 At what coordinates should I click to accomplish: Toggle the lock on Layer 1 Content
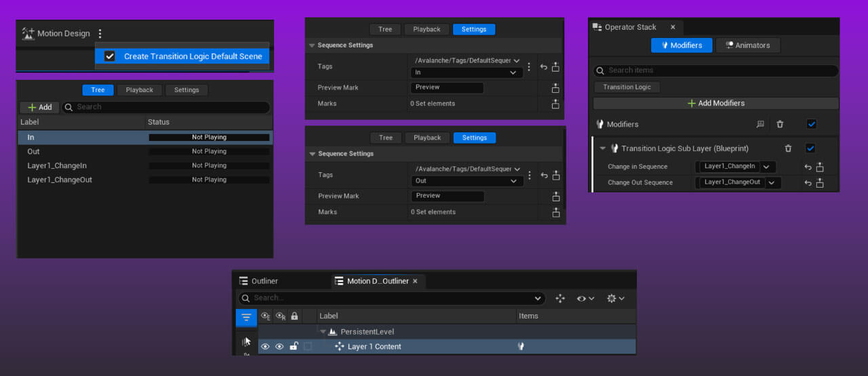pyautogui.click(x=294, y=346)
